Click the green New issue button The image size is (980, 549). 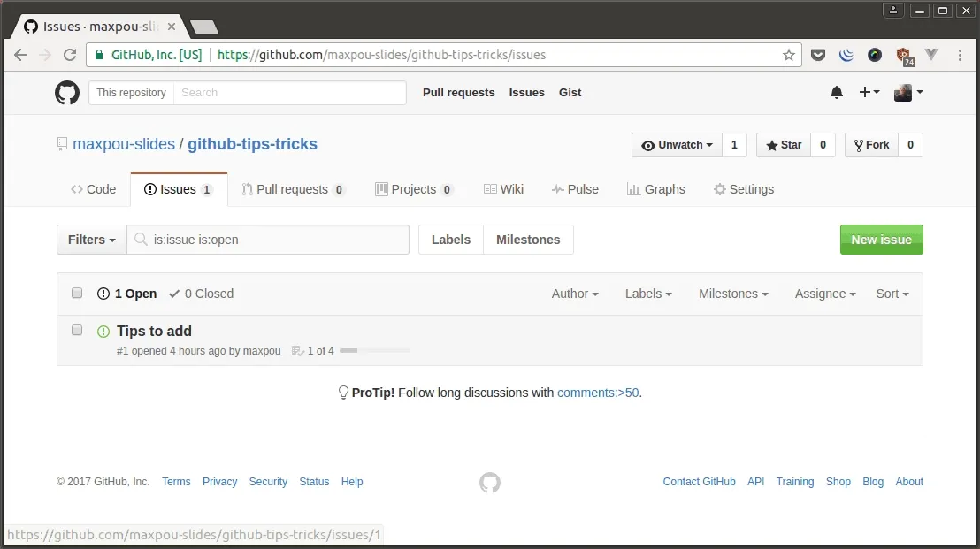[x=881, y=240]
